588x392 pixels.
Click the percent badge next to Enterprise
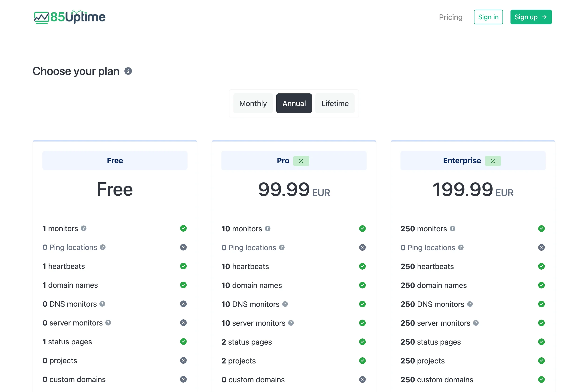[x=492, y=161]
